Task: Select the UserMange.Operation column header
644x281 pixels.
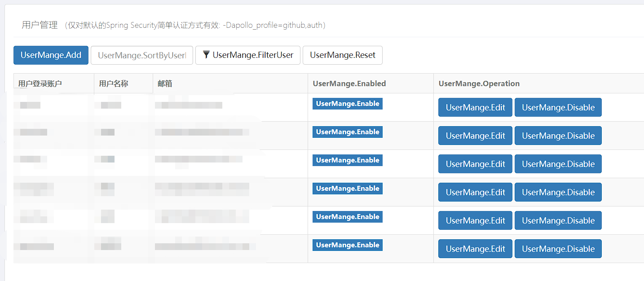Action: (x=538, y=83)
